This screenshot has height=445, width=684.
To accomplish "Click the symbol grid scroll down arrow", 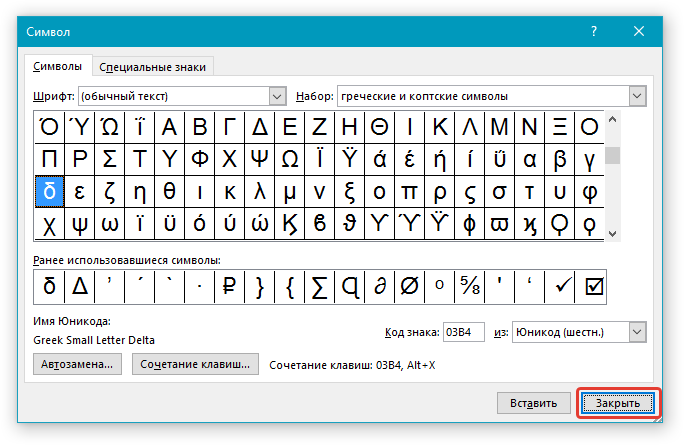I will pyautogui.click(x=612, y=234).
